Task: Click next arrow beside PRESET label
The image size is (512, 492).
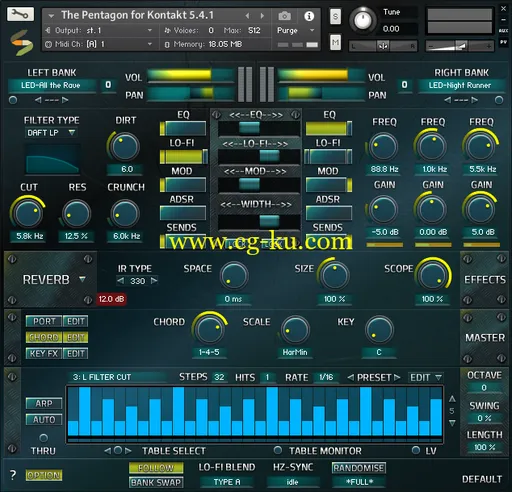Action: [397, 377]
